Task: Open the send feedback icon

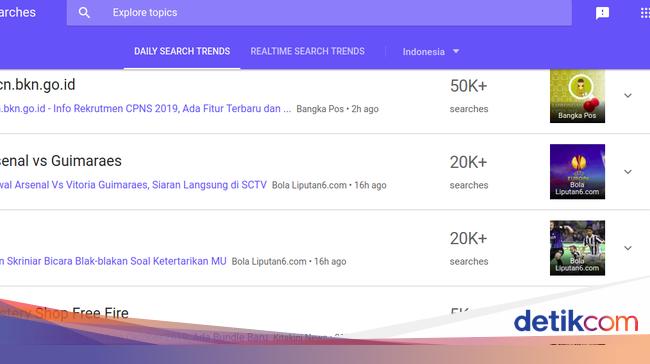Action: tap(602, 13)
